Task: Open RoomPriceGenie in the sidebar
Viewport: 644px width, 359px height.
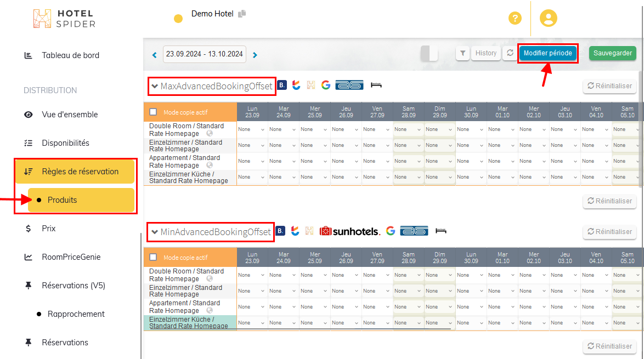Action: pyautogui.click(x=71, y=257)
